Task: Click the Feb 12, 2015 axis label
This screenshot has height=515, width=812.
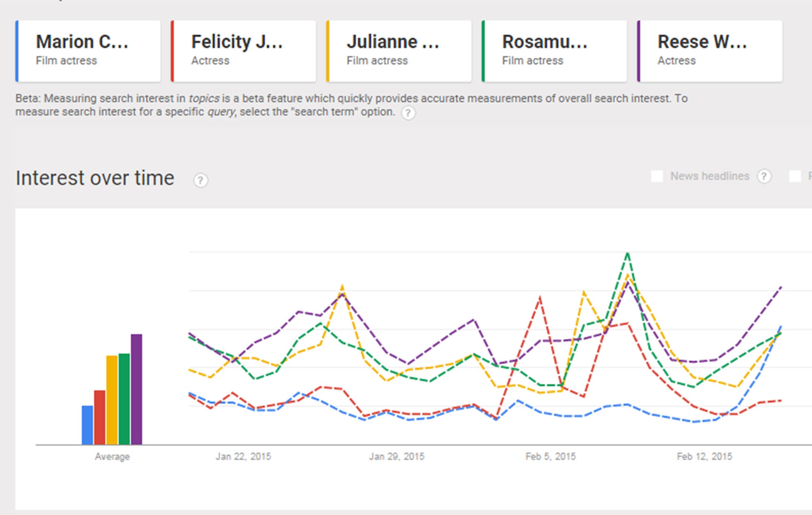Action: coord(705,457)
